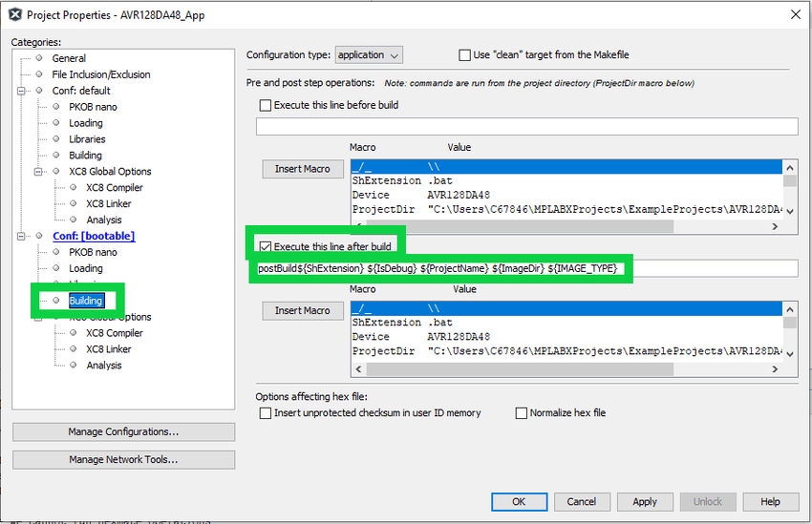The height and width of the screenshot is (524, 812).
Task: Select PKOB nano under Conf: default
Action: [93, 107]
